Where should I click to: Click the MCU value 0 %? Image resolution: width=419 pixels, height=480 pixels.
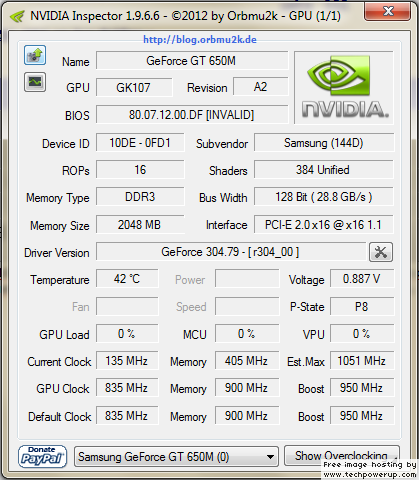tap(247, 334)
